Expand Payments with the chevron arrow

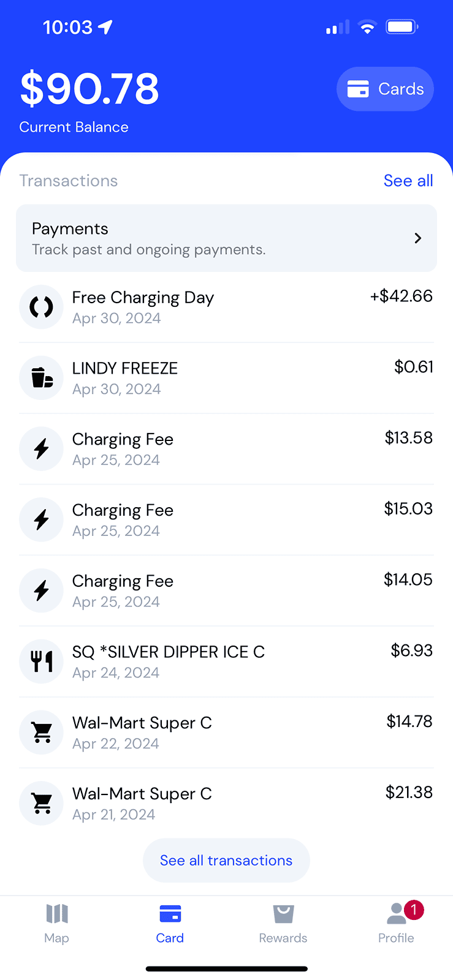click(418, 238)
